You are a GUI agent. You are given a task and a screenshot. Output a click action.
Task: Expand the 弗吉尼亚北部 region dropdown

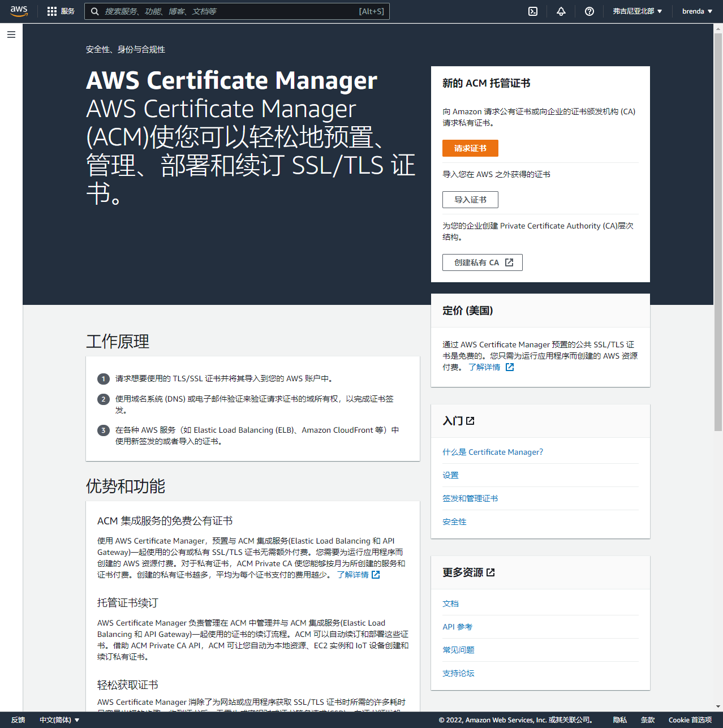pos(638,11)
